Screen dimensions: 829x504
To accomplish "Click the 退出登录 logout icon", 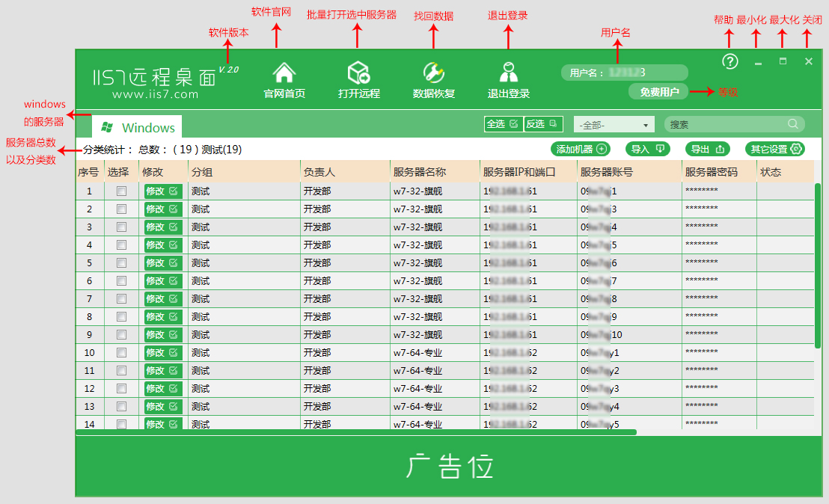I will coord(509,73).
